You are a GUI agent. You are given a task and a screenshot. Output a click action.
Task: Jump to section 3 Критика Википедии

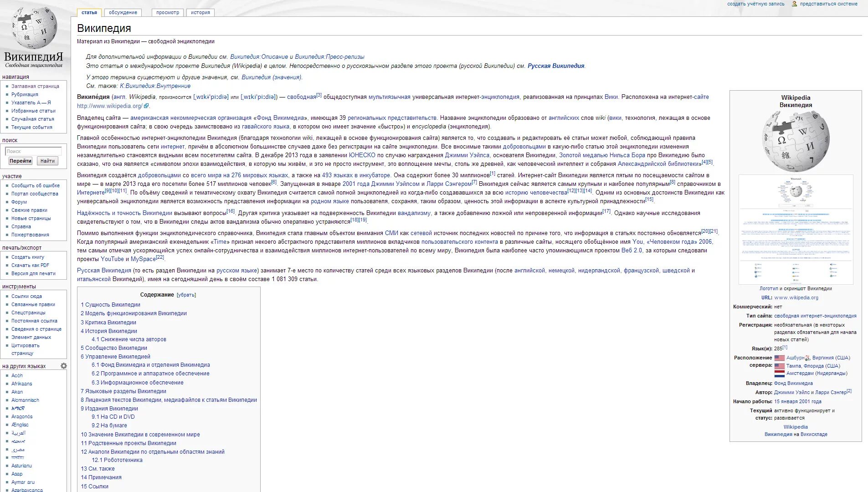pos(108,323)
